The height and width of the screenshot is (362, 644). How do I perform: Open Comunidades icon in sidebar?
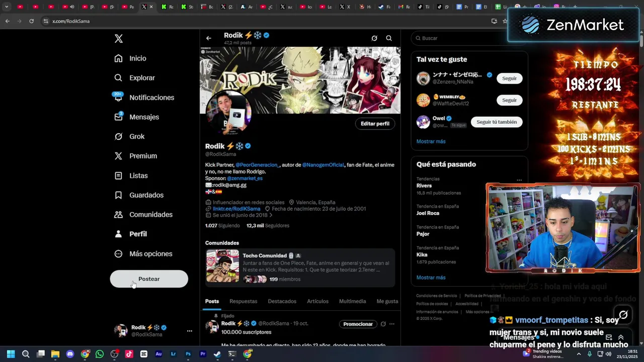118,214
